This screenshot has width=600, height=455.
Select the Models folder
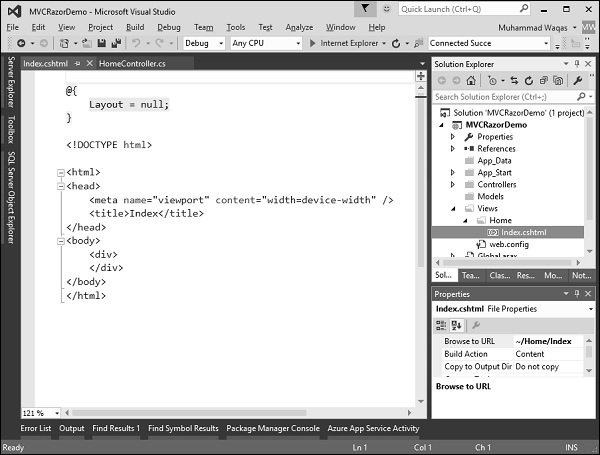[x=491, y=196]
